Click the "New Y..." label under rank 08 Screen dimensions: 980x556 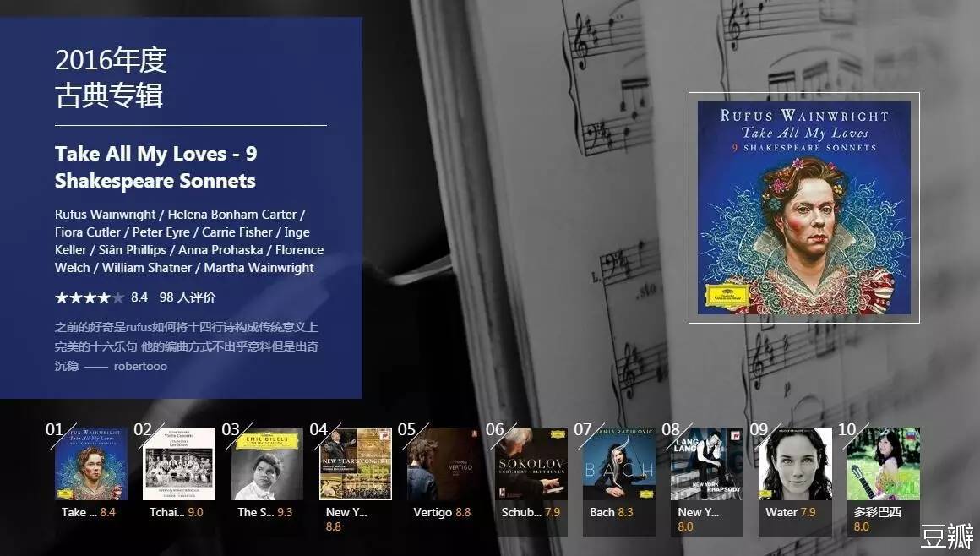[699, 512]
